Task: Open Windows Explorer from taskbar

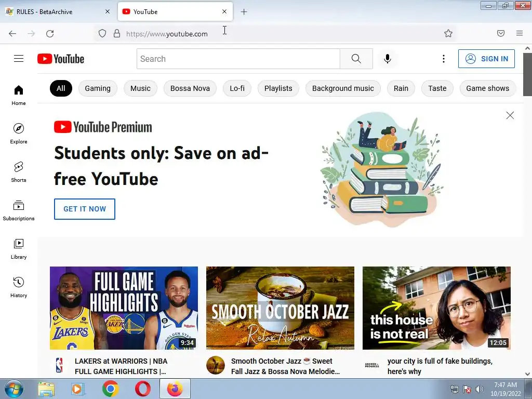Action: [46, 389]
